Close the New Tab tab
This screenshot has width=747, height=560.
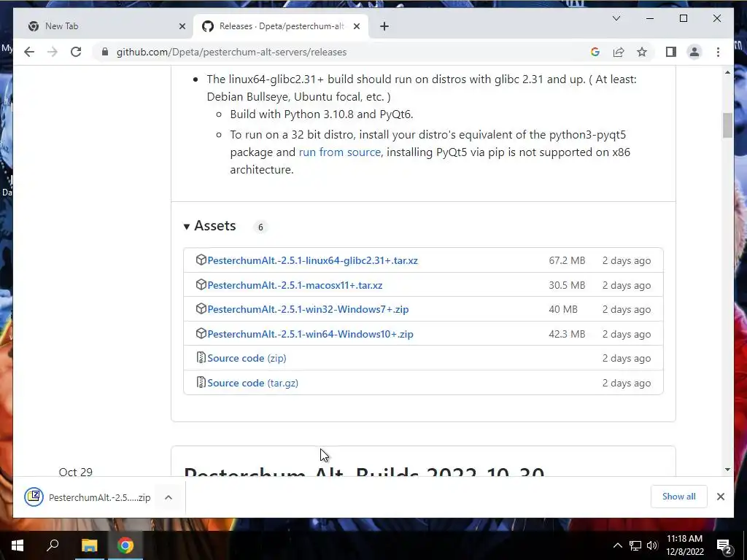182,26
